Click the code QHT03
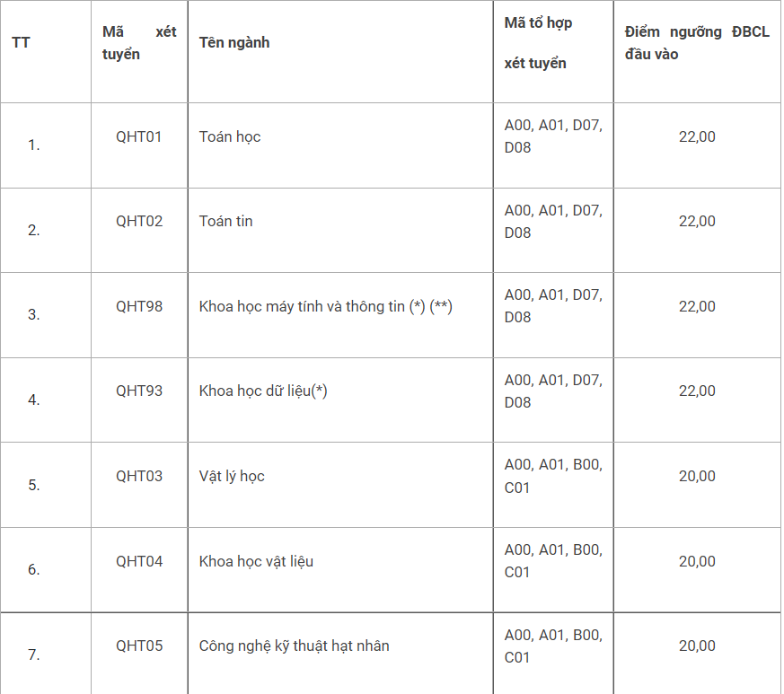Screen dimensions: 784x694 pos(139,477)
